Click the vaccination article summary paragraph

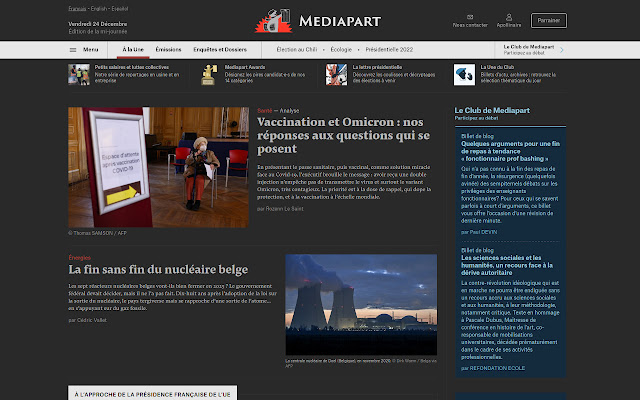click(344, 182)
